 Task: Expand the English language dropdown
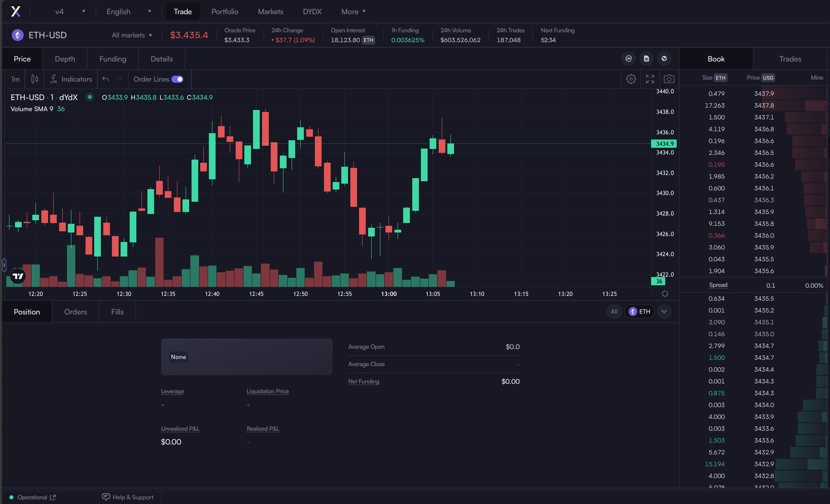[128, 11]
